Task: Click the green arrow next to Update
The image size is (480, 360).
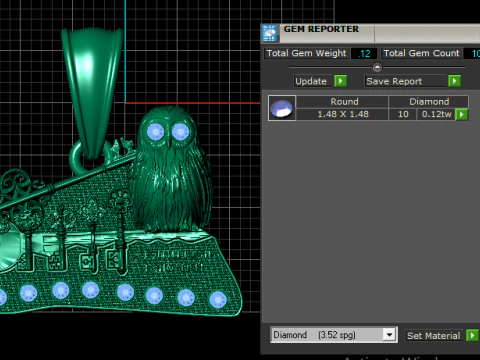Action: 340,81
